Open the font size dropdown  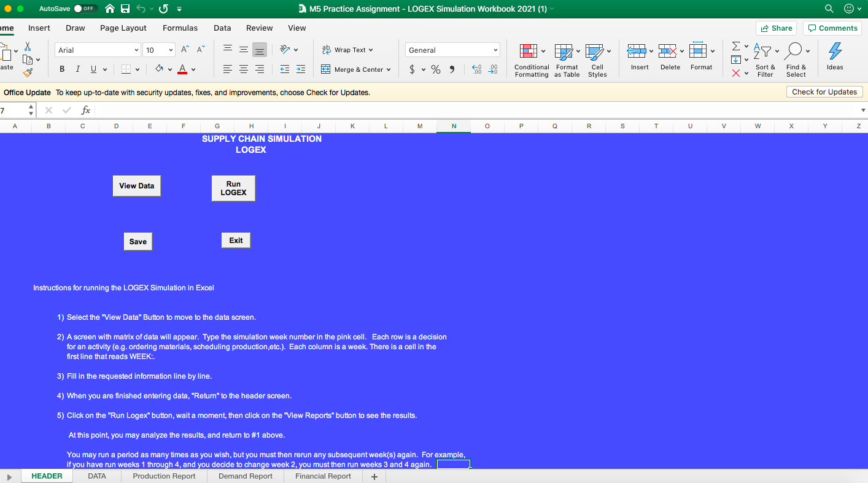pos(158,50)
